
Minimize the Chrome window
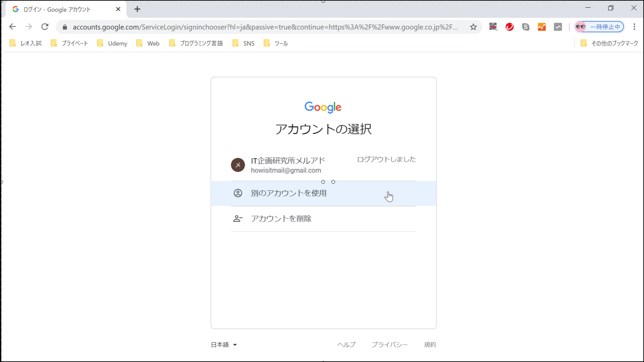click(588, 8)
